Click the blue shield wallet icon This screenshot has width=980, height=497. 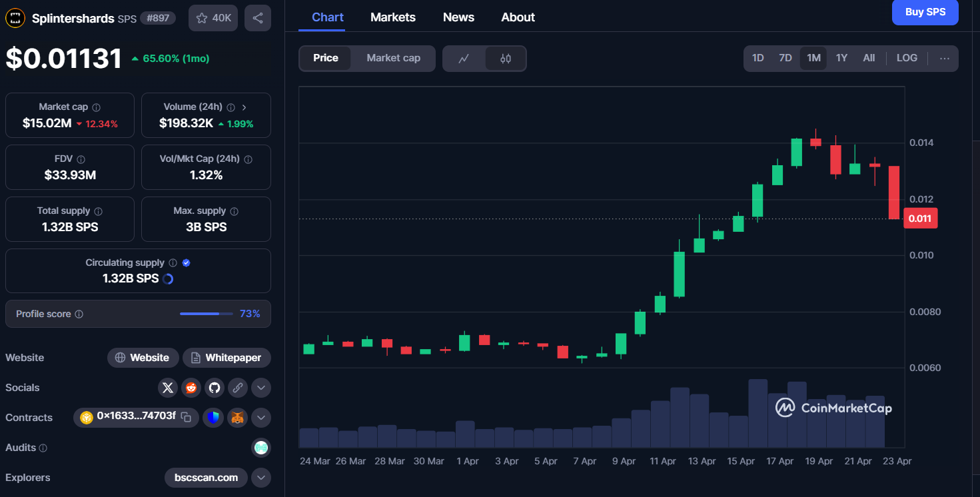click(x=213, y=418)
